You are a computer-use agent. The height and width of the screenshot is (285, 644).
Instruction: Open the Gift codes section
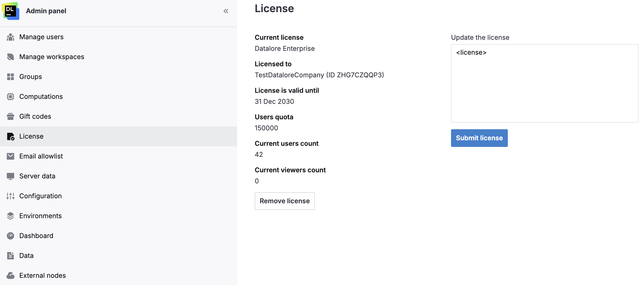35,116
